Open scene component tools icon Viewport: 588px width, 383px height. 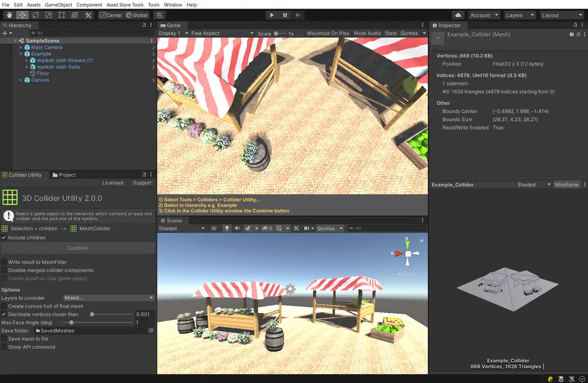(x=297, y=229)
